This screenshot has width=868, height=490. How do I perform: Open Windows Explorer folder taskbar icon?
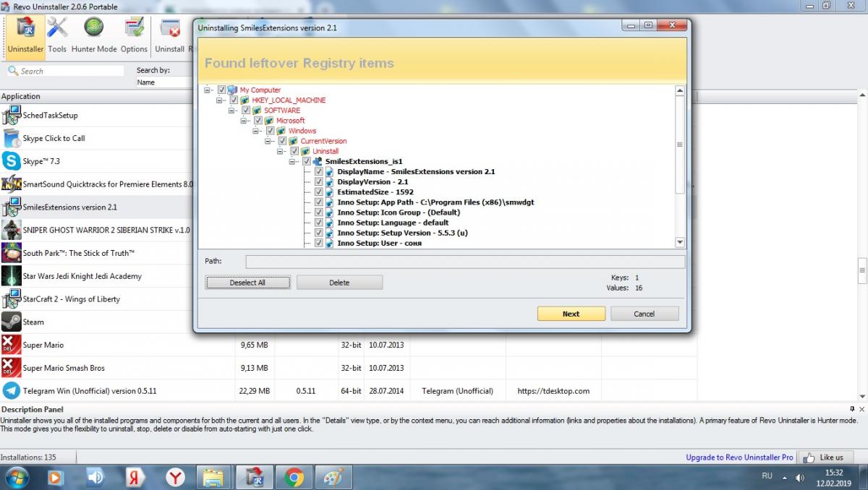coord(213,477)
